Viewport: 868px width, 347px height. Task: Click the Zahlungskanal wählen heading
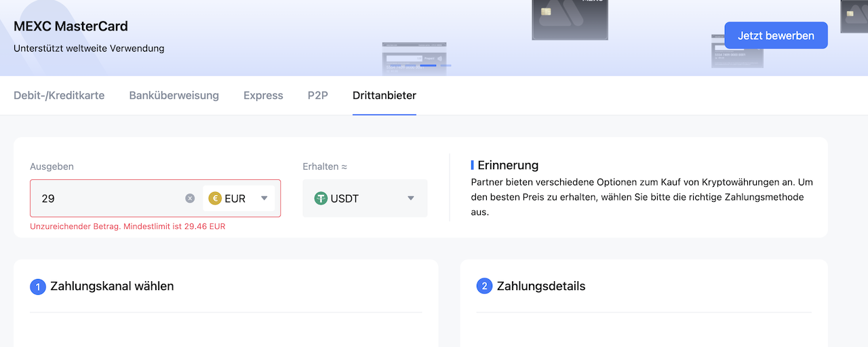point(112,286)
